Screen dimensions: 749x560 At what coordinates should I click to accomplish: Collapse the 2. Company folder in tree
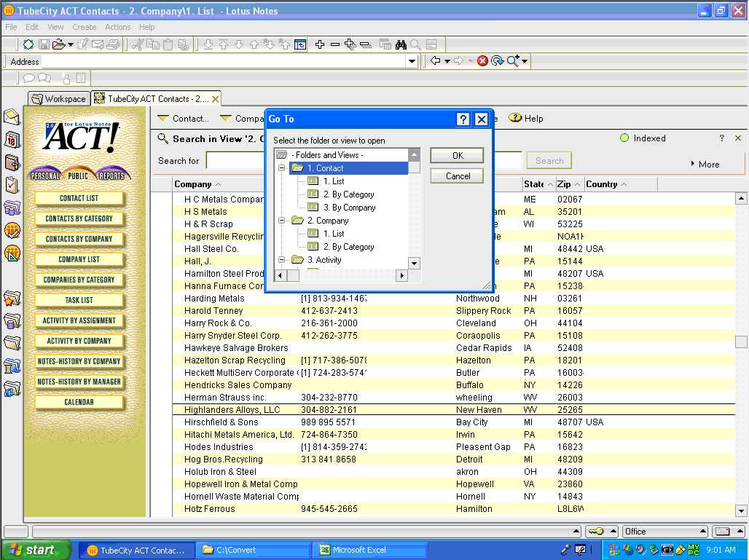[x=281, y=221]
